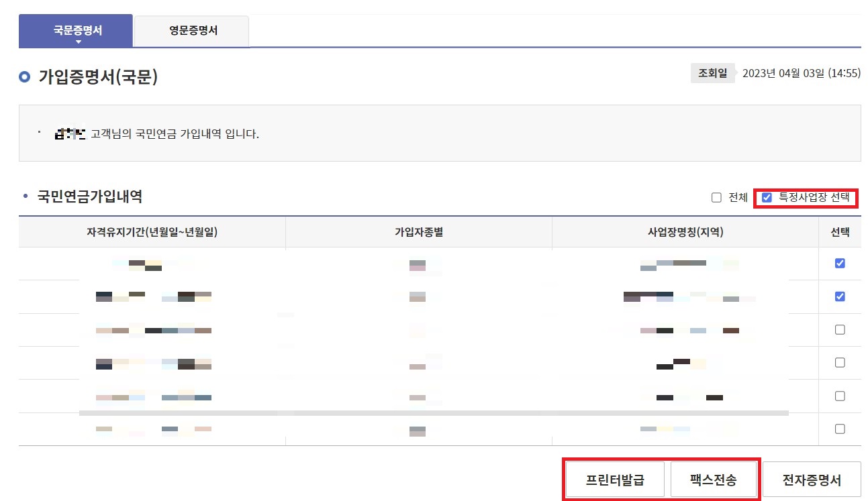Click the 조회일 label badge
Image resolution: width=868 pixels, height=501 pixels.
(x=713, y=72)
